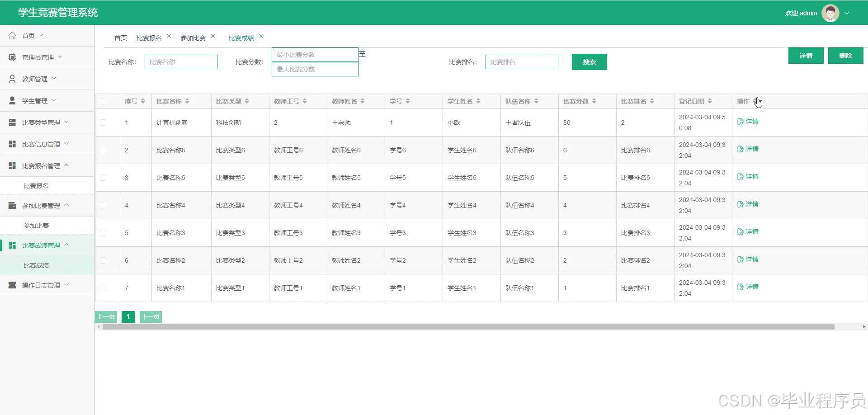Image resolution: width=868 pixels, height=415 pixels.
Task: Sort by 比赛名称 column arrows
Action: click(x=187, y=101)
